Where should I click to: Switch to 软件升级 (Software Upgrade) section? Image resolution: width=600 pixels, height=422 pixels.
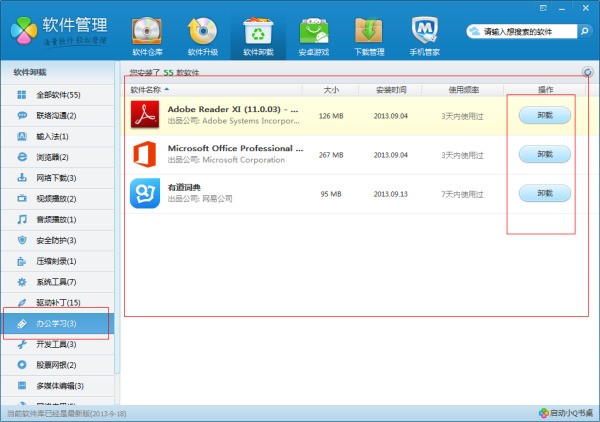click(203, 36)
